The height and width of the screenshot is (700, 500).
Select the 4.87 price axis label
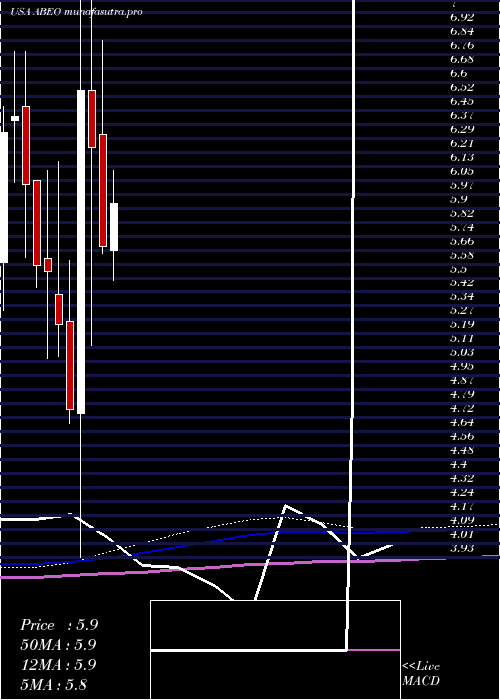462,380
